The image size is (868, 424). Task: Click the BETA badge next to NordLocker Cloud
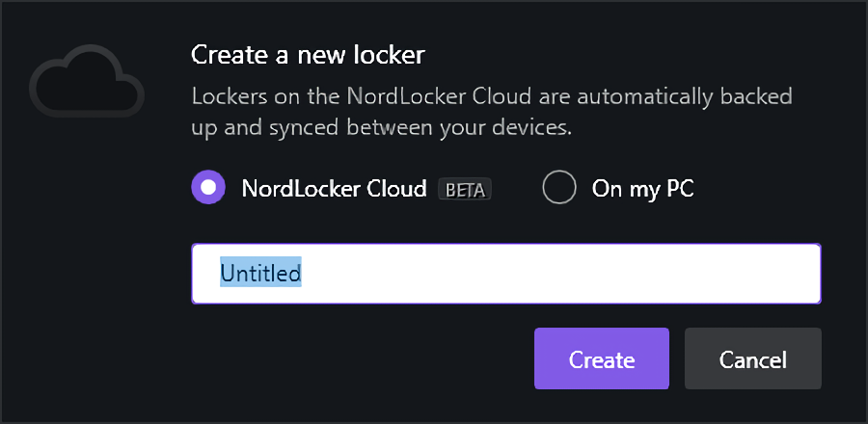(x=465, y=189)
